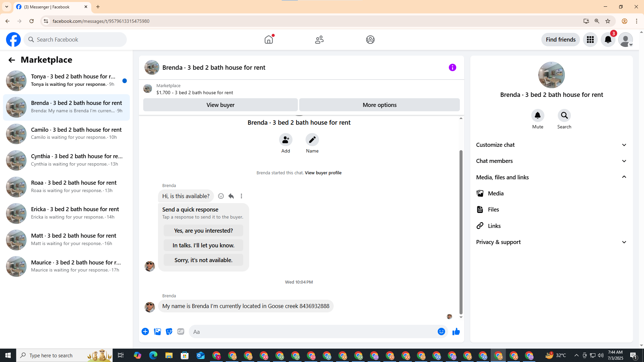Click the View buyer button
Viewport: 644px width, 362px height.
click(x=220, y=105)
